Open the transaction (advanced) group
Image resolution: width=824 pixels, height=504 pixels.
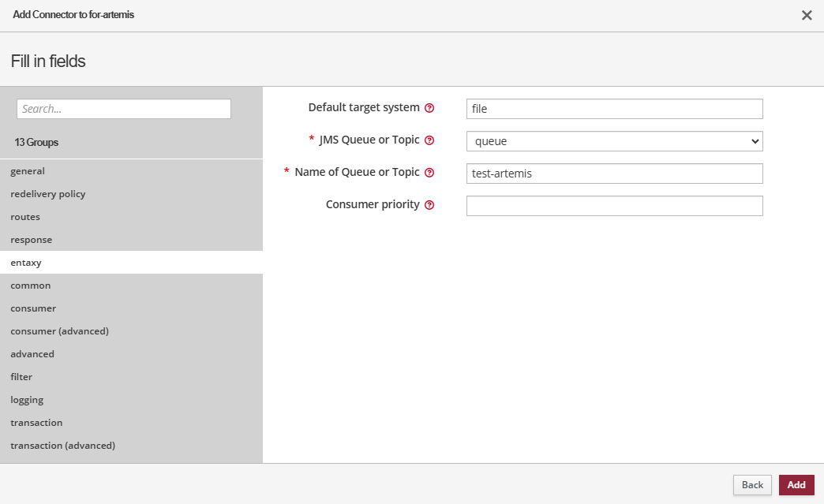tap(63, 446)
